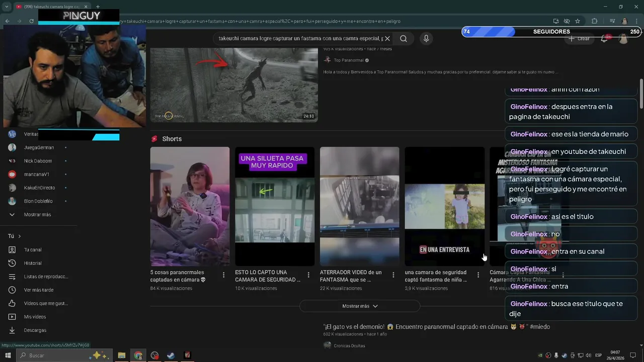The height and width of the screenshot is (362, 644).
Task: Click chat message 'entra en su canal'
Action: pos(571,251)
